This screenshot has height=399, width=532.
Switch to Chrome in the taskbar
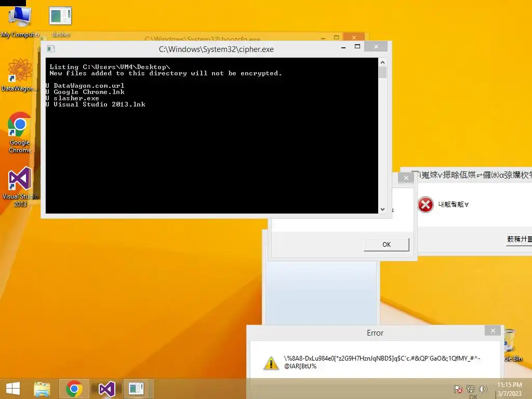pos(74,389)
